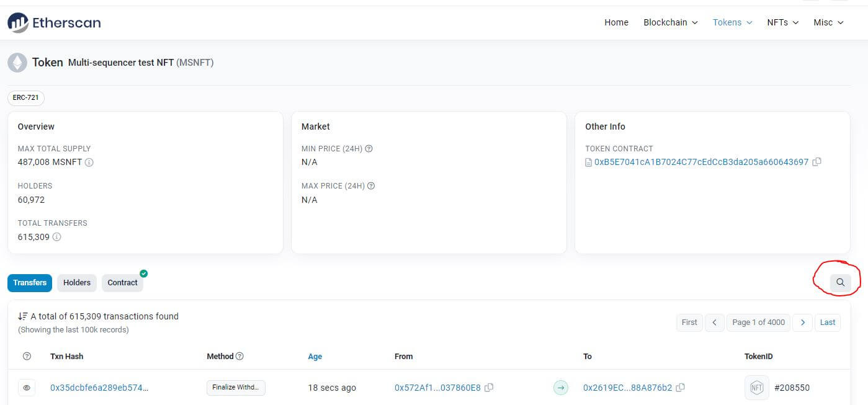The width and height of the screenshot is (868, 405).
Task: Click the info icon next to 615,309 transfers
Action: 56,237
